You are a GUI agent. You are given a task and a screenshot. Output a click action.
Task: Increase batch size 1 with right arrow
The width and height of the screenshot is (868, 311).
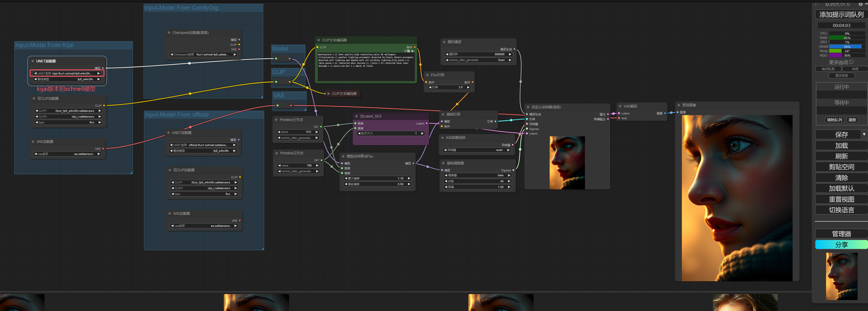point(422,133)
